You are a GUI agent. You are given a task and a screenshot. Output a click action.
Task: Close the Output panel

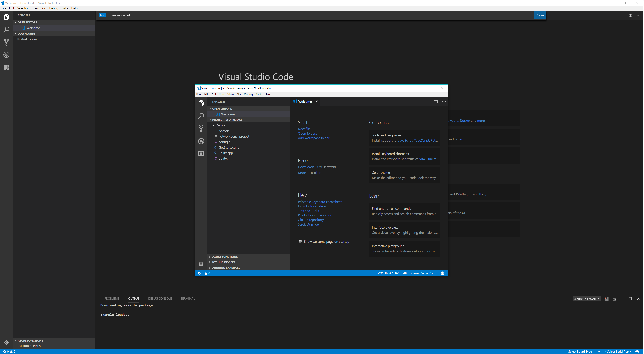[x=638, y=299]
